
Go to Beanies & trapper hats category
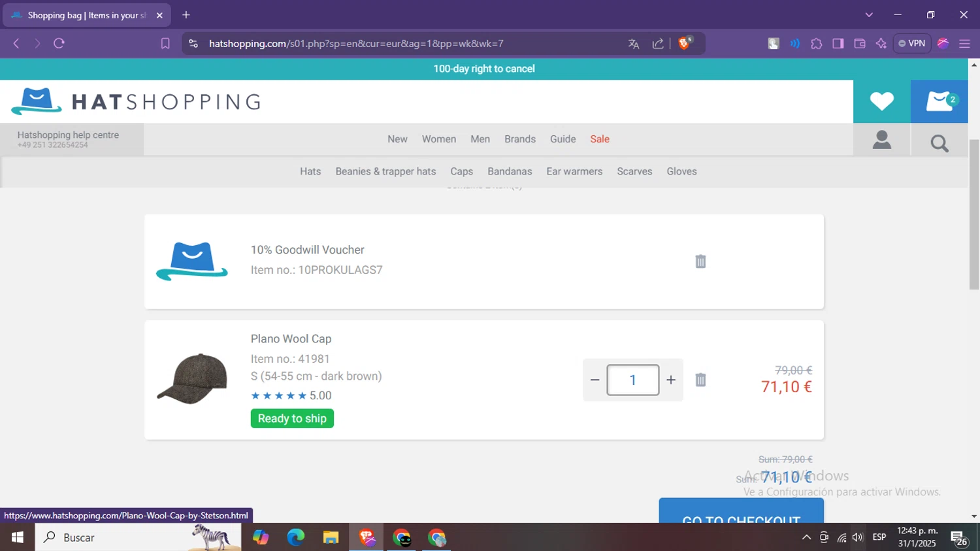tap(385, 171)
